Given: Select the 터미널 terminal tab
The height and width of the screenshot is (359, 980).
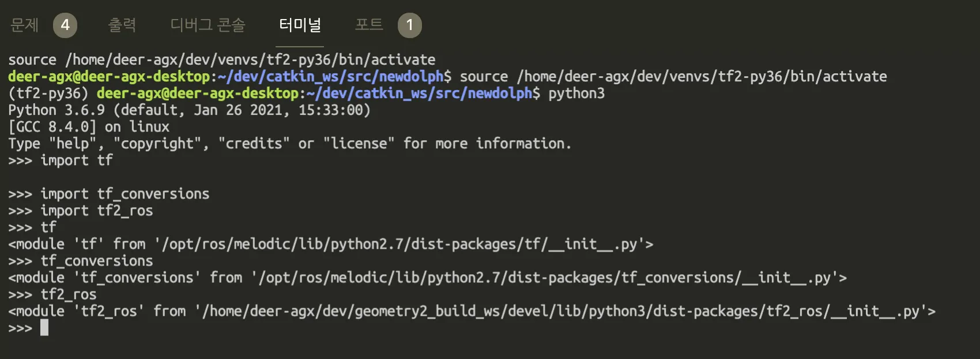Looking at the screenshot, I should (x=300, y=25).
